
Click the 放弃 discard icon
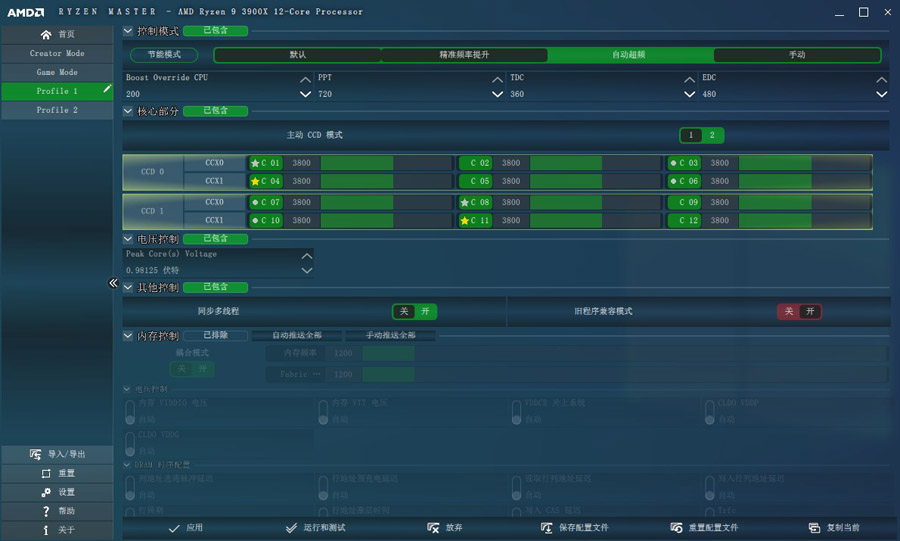click(433, 528)
